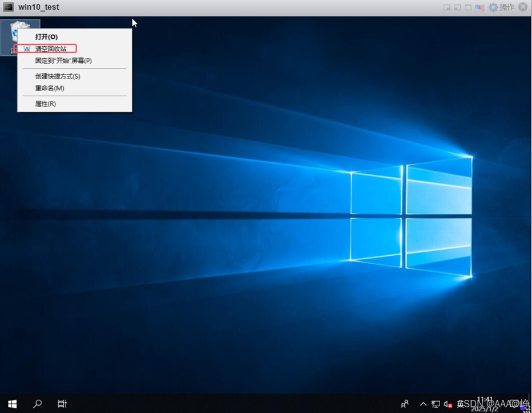Click the US flag keyboard layout icon
This screenshot has width=532, height=413.
tap(480, 7)
